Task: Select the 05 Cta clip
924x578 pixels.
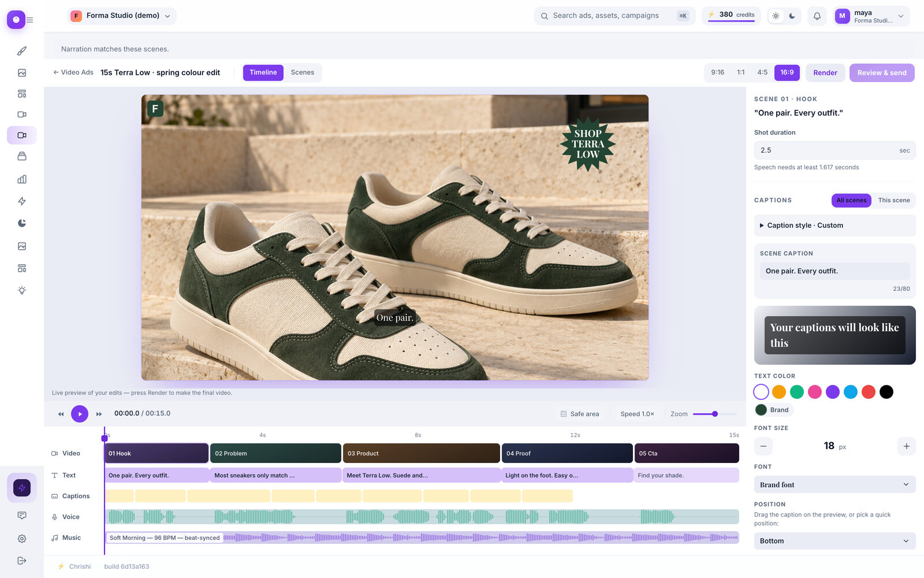Action: pyautogui.click(x=687, y=453)
